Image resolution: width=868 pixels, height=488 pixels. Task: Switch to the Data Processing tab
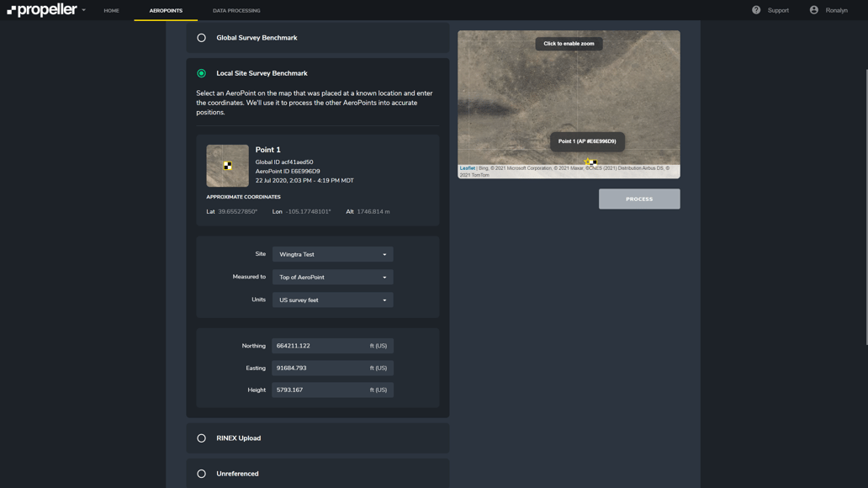click(x=236, y=11)
